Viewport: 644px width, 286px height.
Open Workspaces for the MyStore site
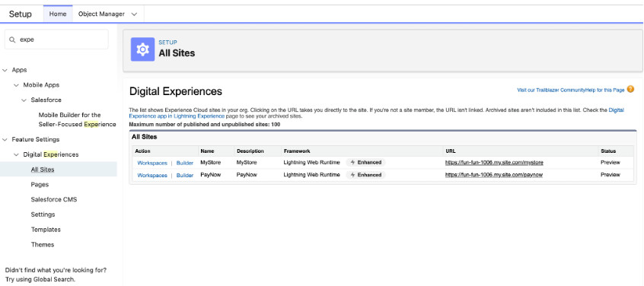(152, 163)
